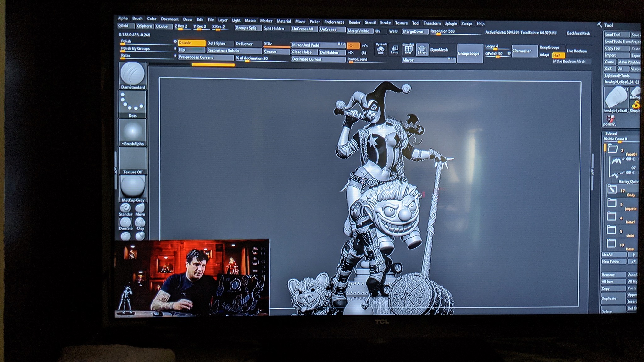Open the MatCap Gray material selector
The image size is (644, 362).
click(x=132, y=189)
